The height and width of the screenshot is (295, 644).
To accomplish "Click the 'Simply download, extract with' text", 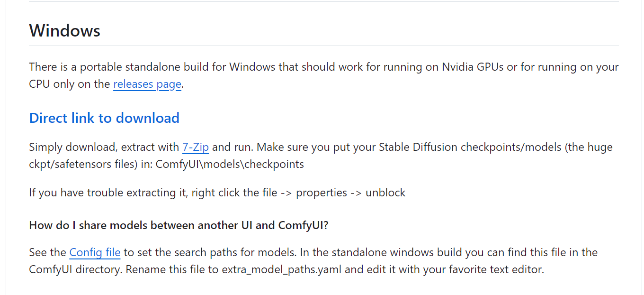I will pos(104,147).
